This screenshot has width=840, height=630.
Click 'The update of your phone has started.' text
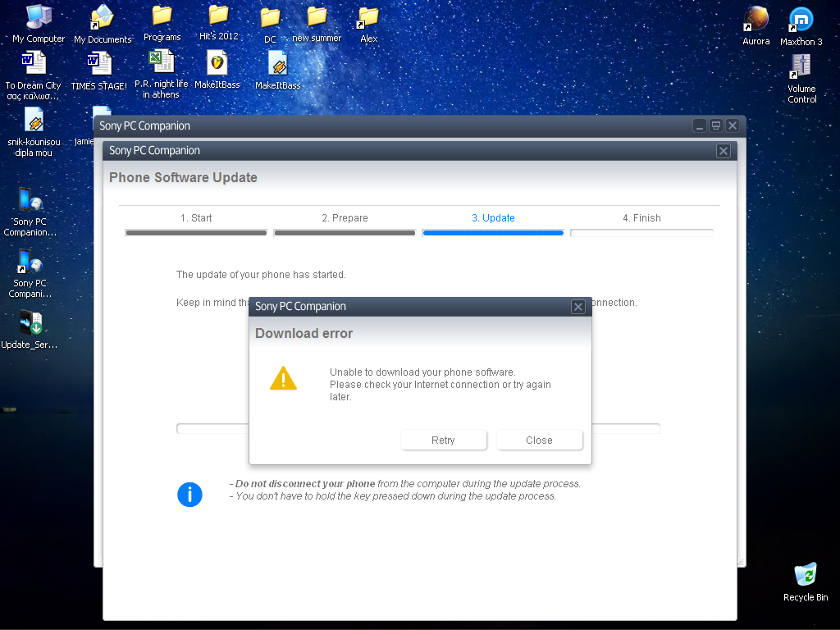pos(261,275)
